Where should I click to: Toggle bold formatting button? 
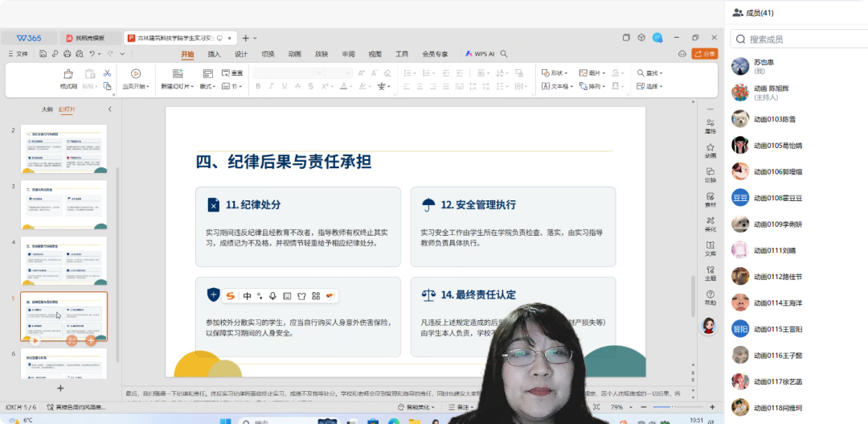[259, 86]
